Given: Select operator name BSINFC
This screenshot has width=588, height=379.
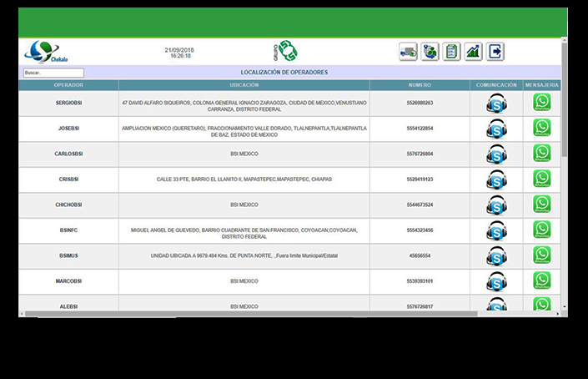Looking at the screenshot, I should pyautogui.click(x=68, y=230).
